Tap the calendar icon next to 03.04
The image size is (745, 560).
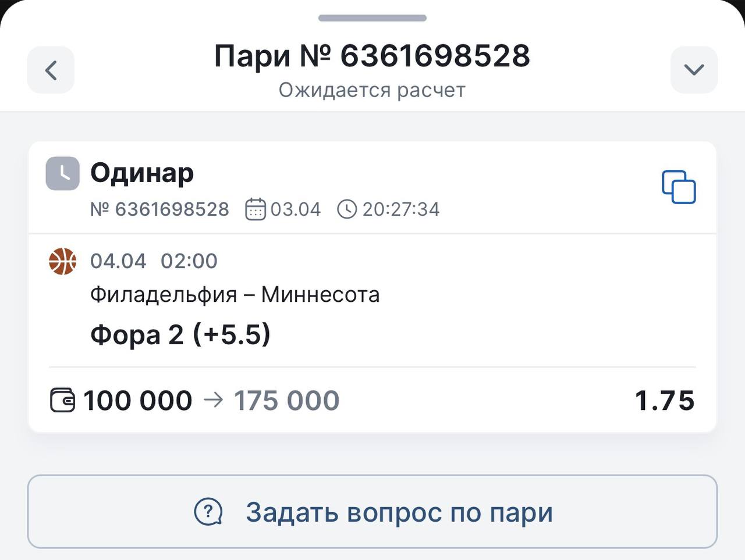pyautogui.click(x=255, y=209)
